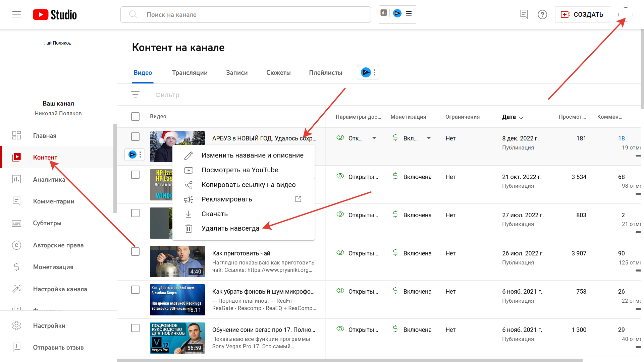The image size is (644, 362).
Task: Click the Create button in top bar
Action: click(x=582, y=14)
